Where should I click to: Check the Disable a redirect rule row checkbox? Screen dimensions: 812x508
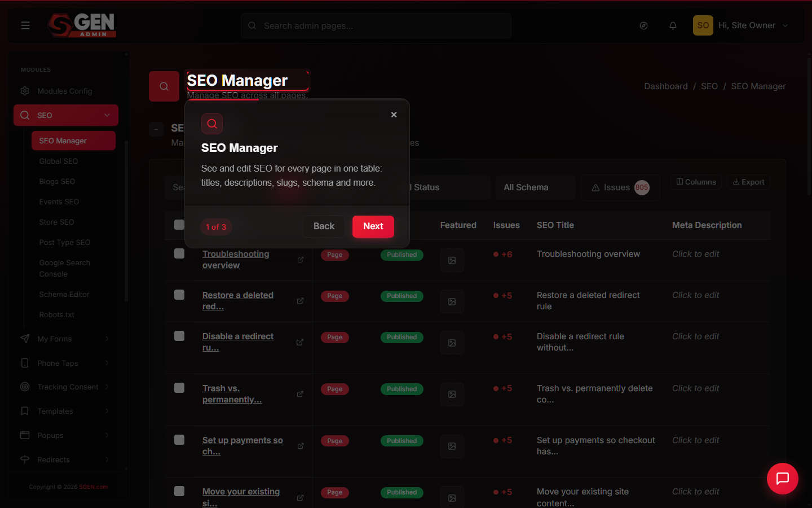tap(179, 336)
